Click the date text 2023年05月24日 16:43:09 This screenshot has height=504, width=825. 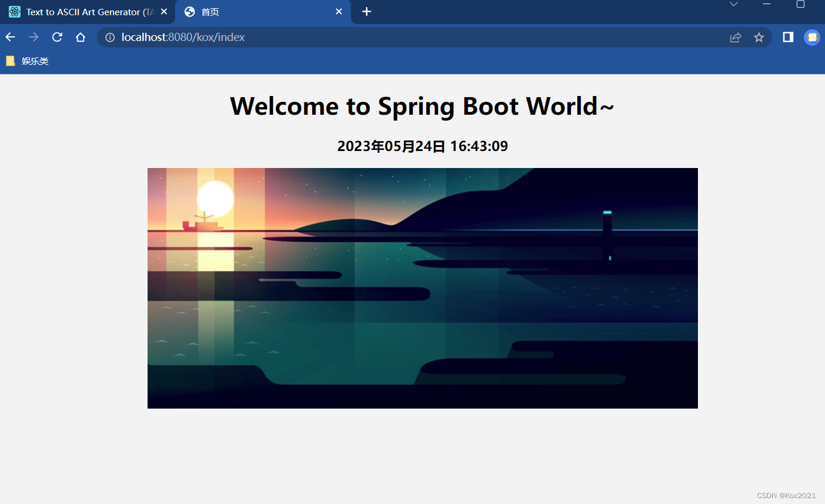423,146
